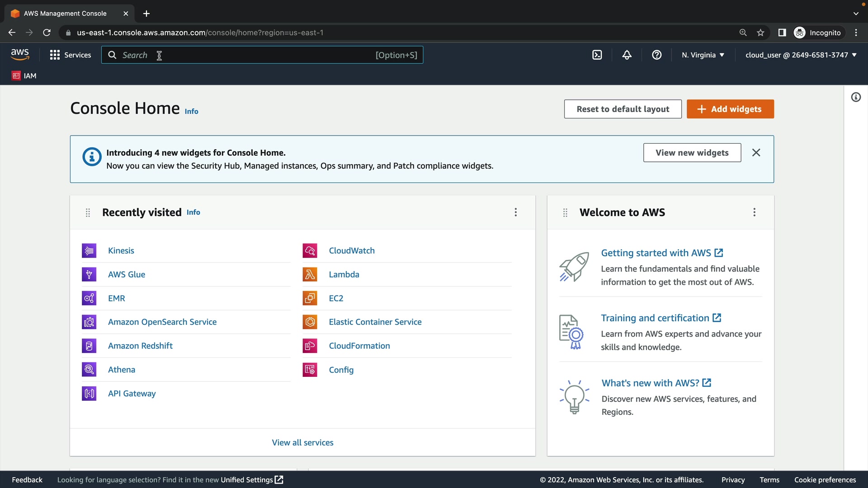Open Recently visited widget options menu
Image resolution: width=868 pixels, height=488 pixels.
515,212
